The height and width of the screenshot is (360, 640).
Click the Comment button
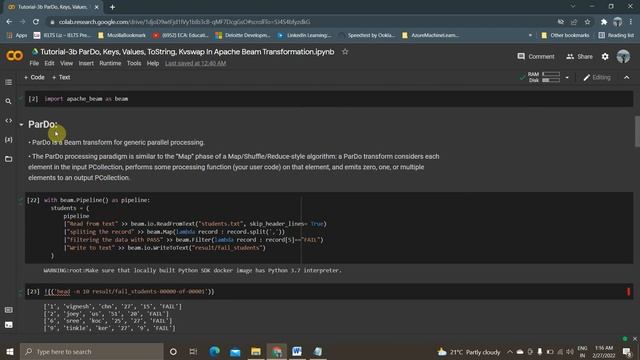coord(536,56)
